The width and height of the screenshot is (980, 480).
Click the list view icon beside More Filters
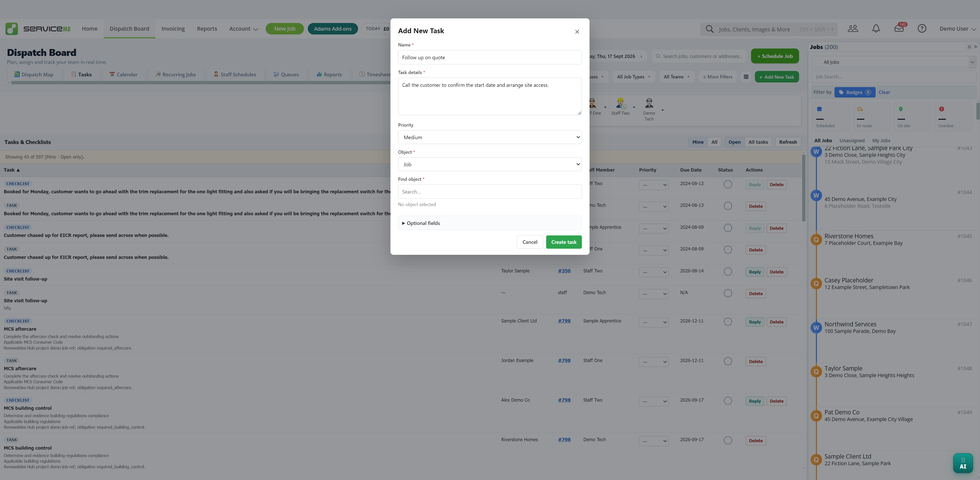point(746,77)
